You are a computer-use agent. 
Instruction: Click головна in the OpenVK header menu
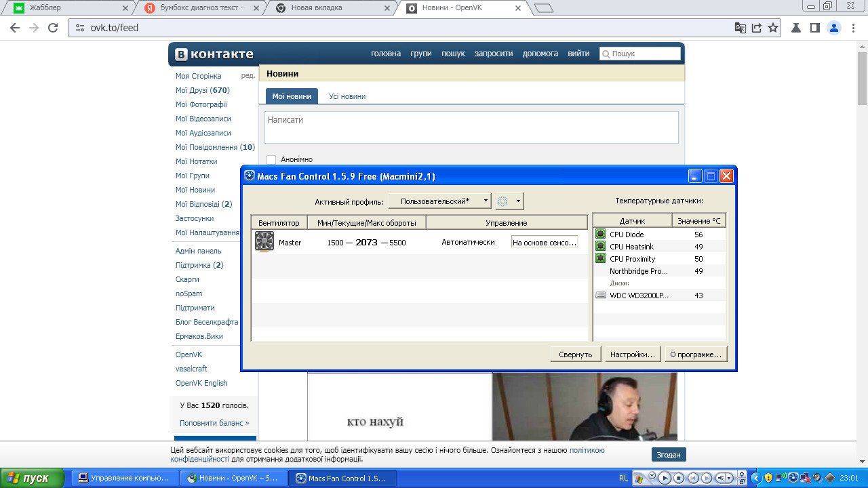pos(386,54)
